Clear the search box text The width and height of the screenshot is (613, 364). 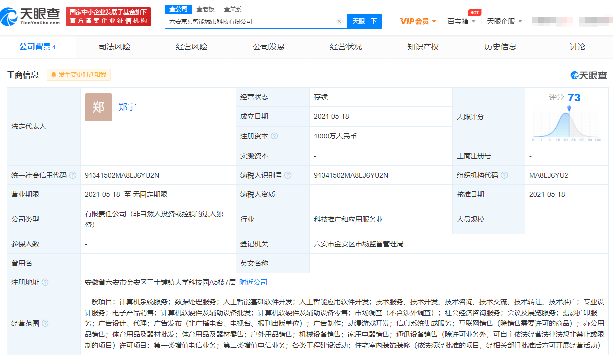339,21
